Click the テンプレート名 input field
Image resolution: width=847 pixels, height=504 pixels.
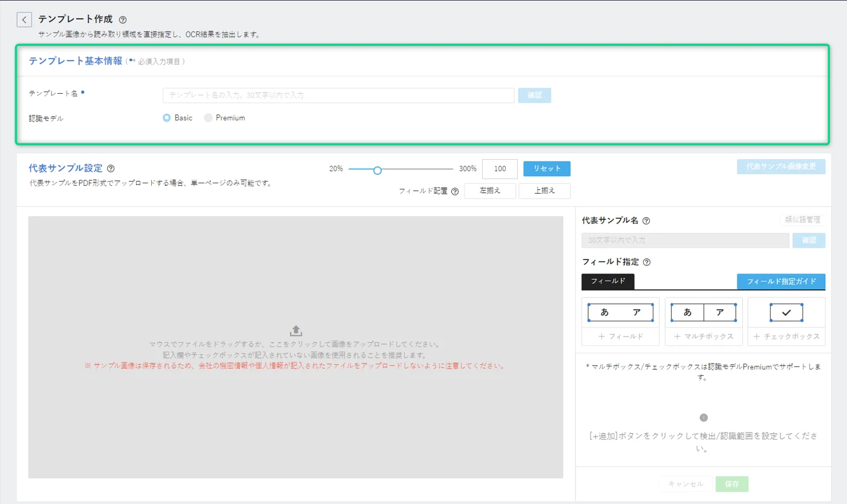click(338, 96)
